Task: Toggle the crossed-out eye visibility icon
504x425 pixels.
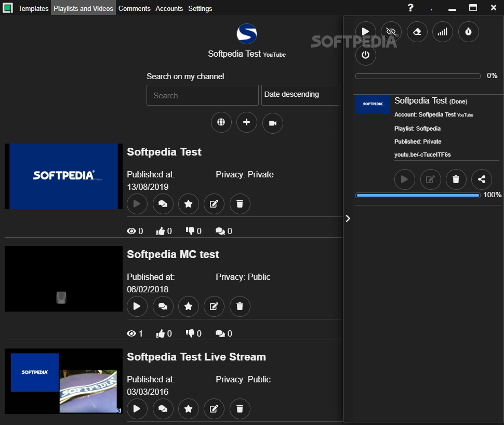Action: point(391,32)
